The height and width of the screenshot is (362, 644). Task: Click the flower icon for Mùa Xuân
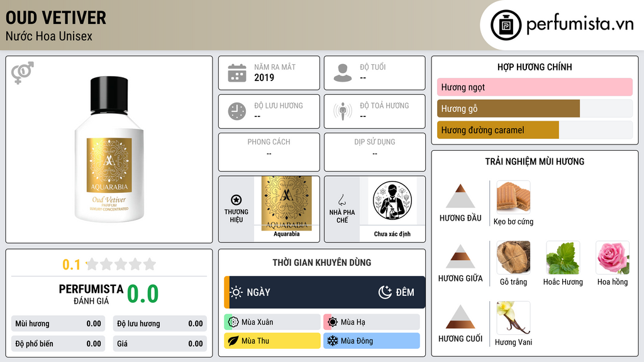coord(233,322)
